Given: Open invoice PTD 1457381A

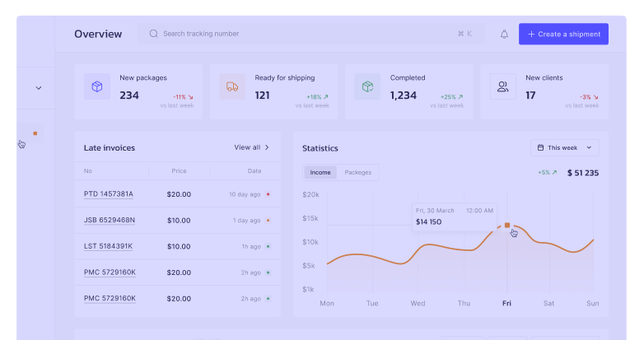Looking at the screenshot, I should (x=109, y=194).
